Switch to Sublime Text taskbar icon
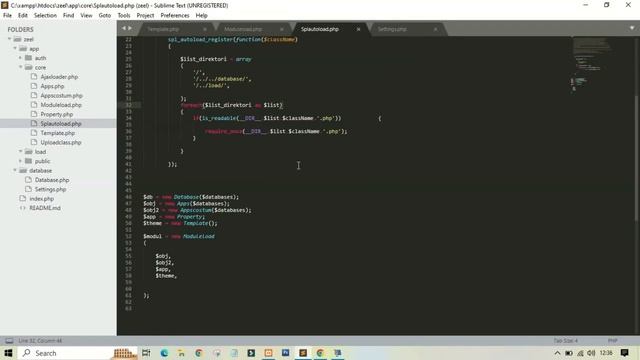640x360 pixels. click(303, 353)
